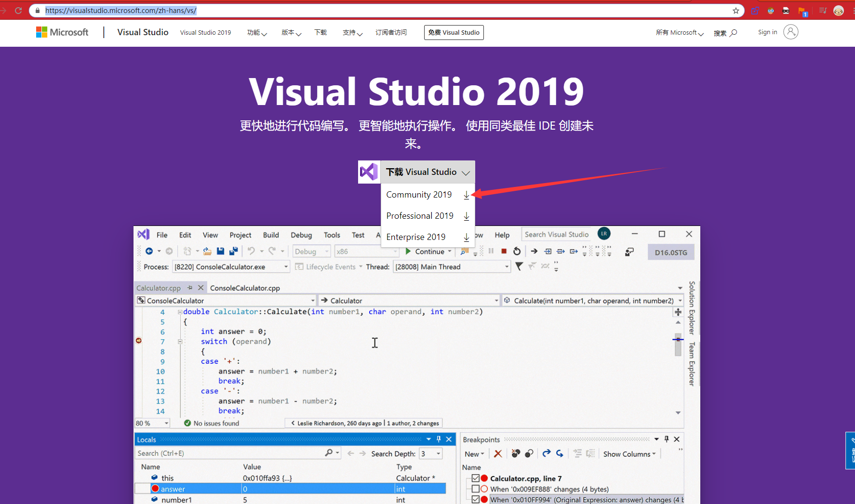The height and width of the screenshot is (504, 855).
Task: Click the Show Next Statement arrow icon
Action: [x=534, y=251]
